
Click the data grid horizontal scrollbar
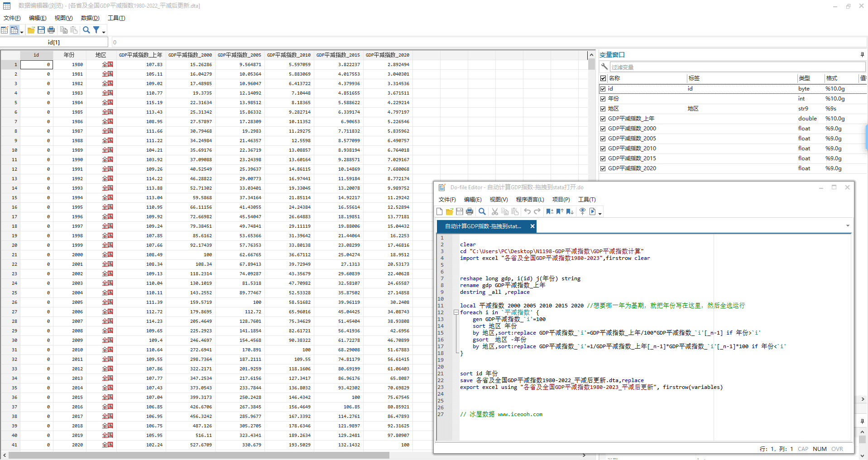click(x=199, y=455)
